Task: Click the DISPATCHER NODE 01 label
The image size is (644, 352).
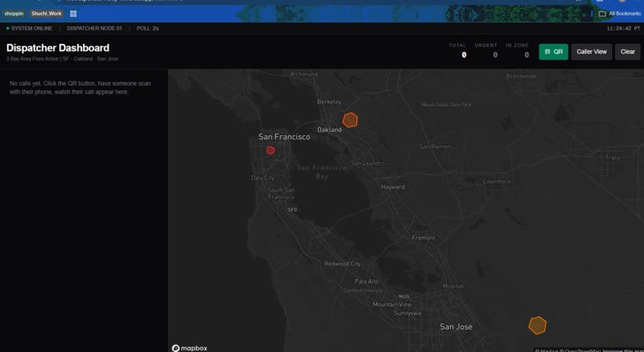Action: pos(94,28)
